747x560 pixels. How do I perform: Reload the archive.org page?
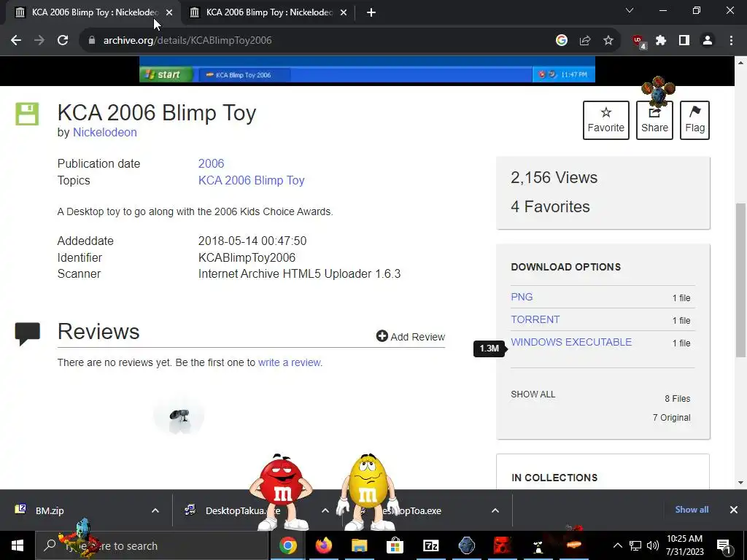63,41
